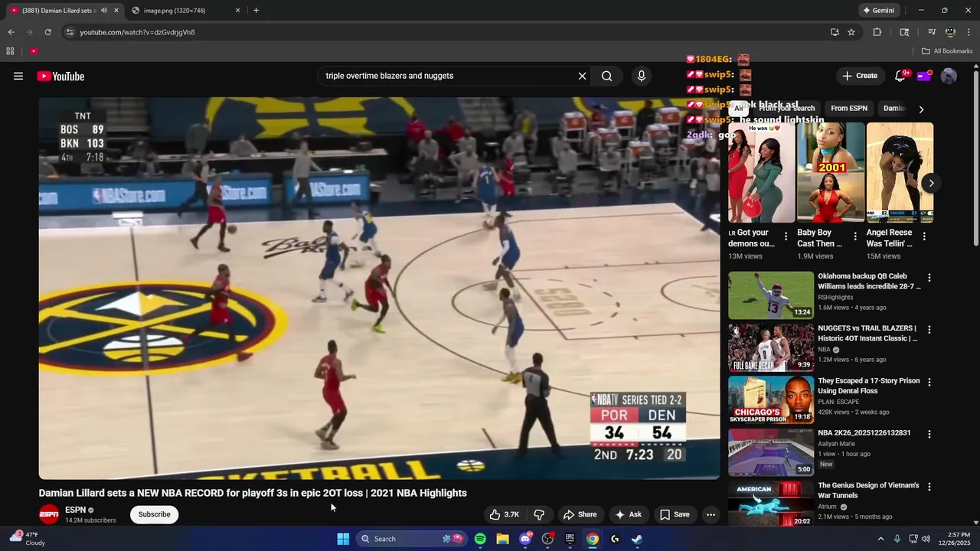The width and height of the screenshot is (980, 551).
Task: Open options menu for Nuggets vs Trail Blazers video
Action: (929, 330)
